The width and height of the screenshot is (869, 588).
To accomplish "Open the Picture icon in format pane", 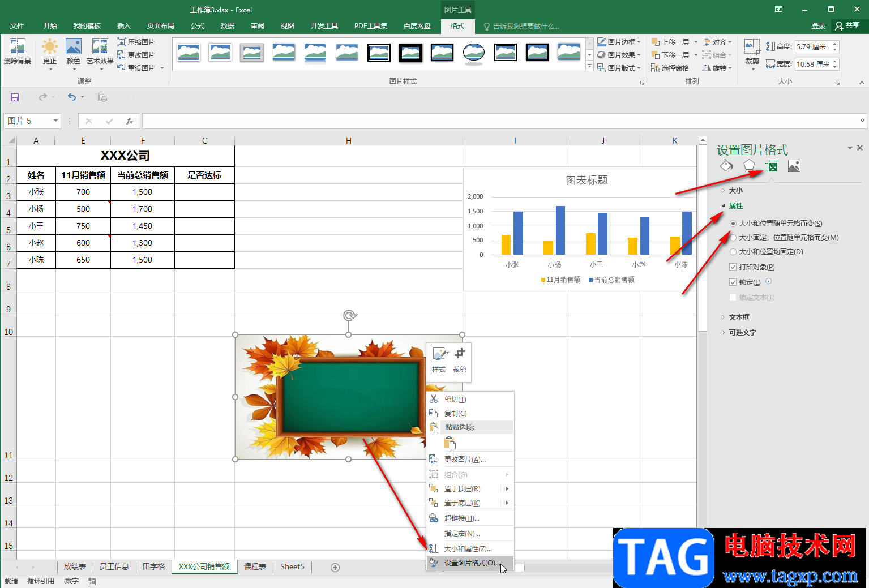I will pyautogui.click(x=794, y=166).
